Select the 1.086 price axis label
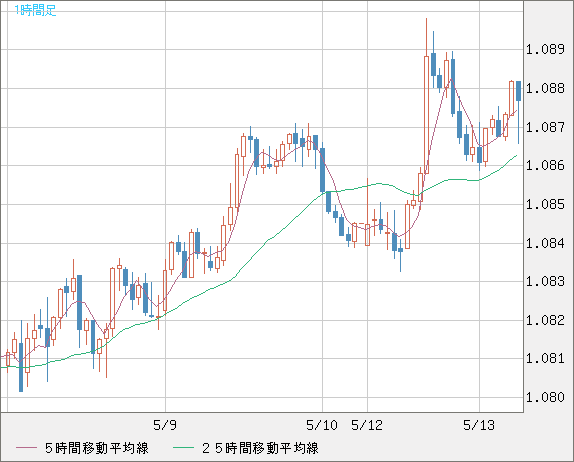Image resolution: width=574 pixels, height=462 pixels. point(545,165)
